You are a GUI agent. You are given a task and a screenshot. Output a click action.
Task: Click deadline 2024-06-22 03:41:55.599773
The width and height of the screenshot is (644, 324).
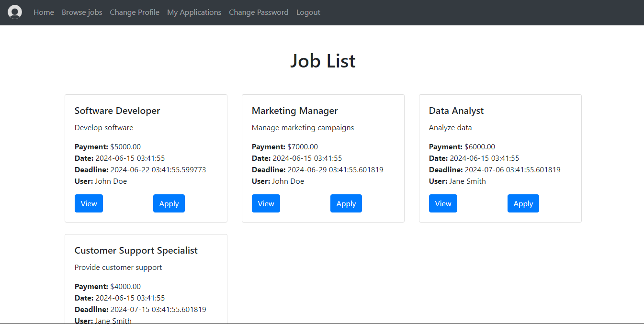158,170
